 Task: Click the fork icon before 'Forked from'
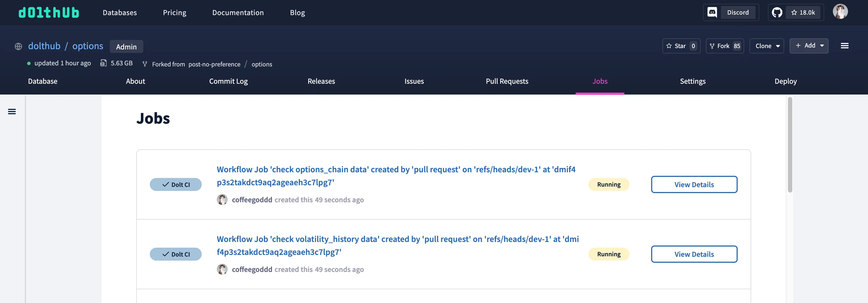145,64
